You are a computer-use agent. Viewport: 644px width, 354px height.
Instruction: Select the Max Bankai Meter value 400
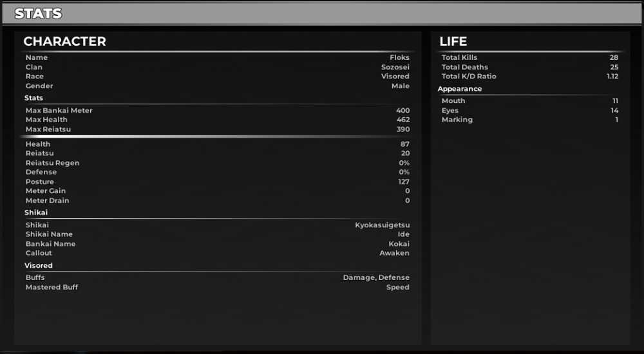(403, 111)
